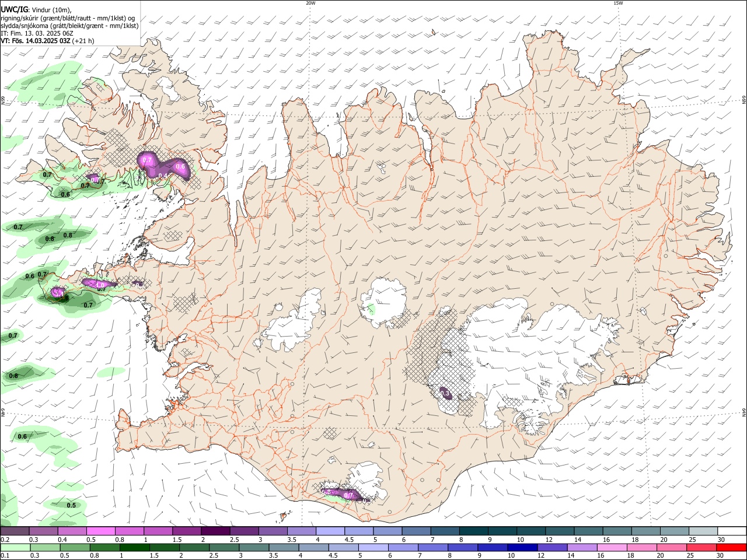Screen dimensions: 747x560
Task: Pick the red 25 swatch, rain scale
Action: (702, 547)
